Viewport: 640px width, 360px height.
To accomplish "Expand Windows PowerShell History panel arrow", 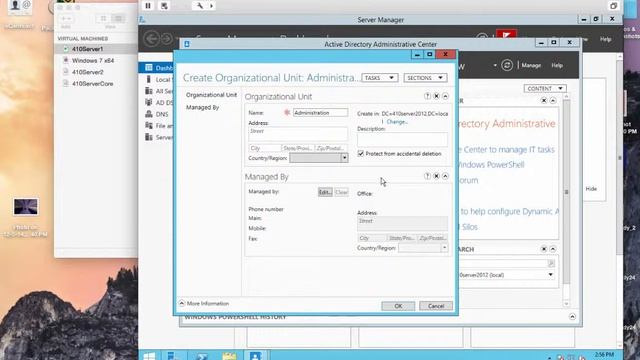I will (572, 317).
